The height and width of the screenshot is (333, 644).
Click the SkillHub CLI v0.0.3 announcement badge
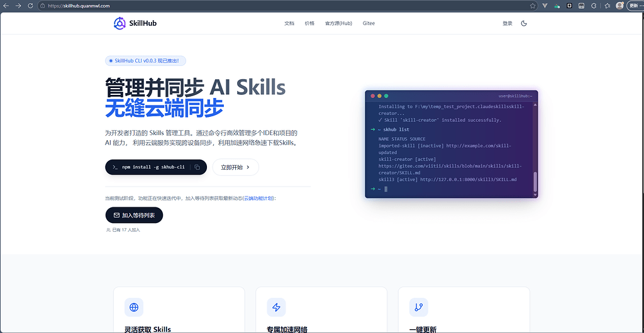tap(145, 61)
